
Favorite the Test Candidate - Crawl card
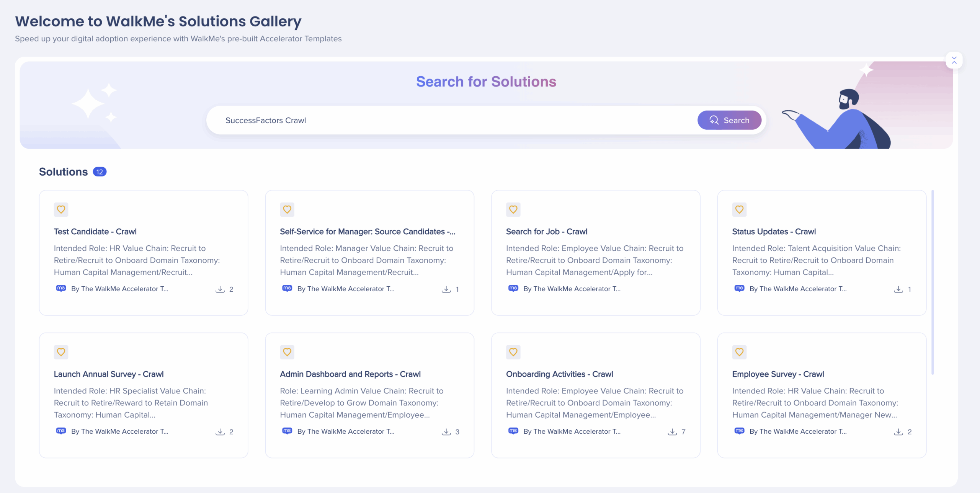(x=61, y=209)
